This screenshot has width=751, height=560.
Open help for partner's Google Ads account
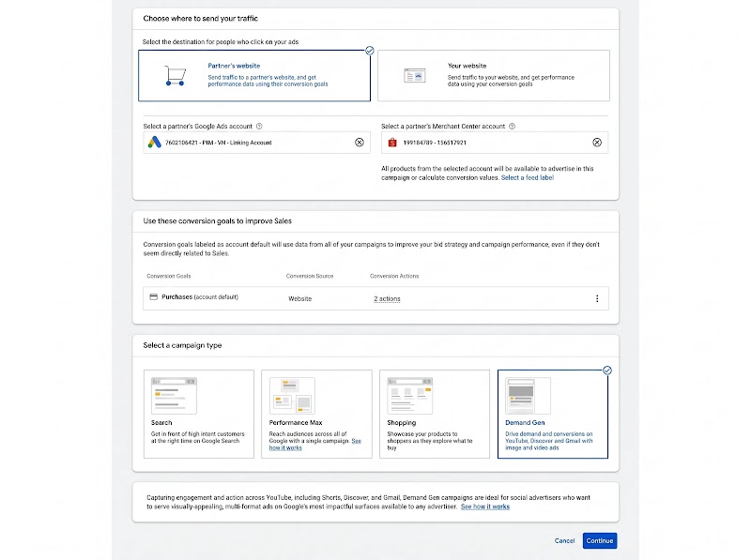click(259, 127)
